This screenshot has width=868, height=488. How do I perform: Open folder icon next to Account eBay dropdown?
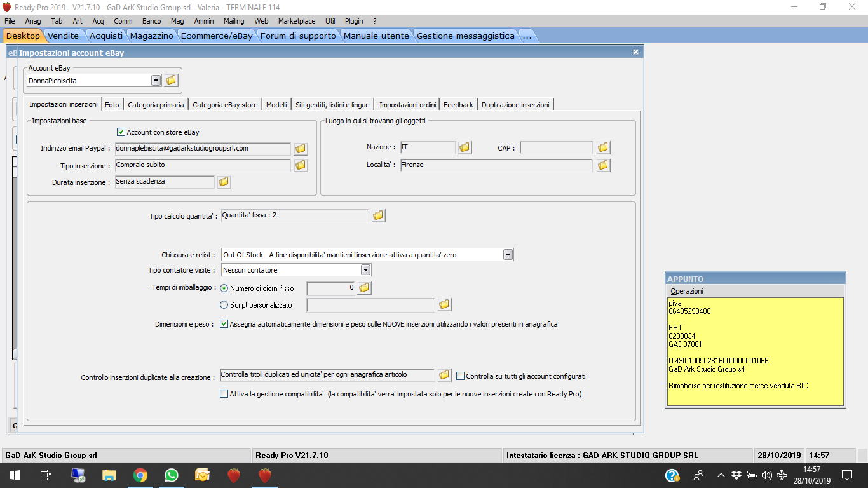pyautogui.click(x=172, y=81)
